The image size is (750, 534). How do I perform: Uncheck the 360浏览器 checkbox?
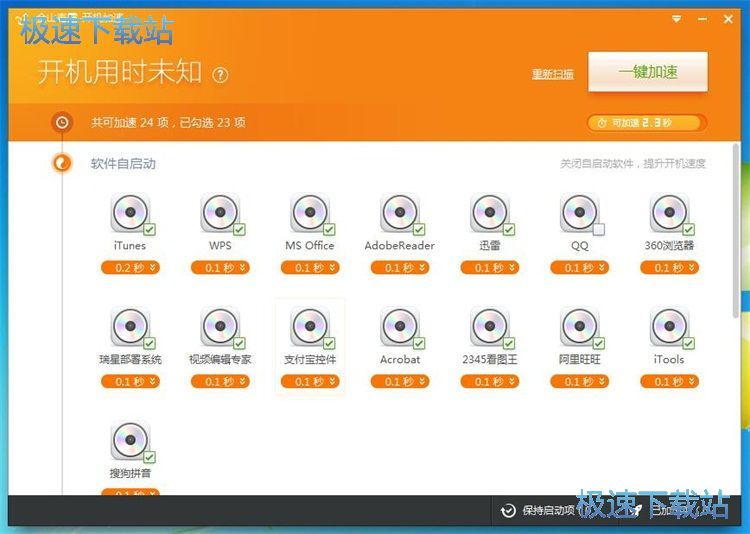[689, 230]
